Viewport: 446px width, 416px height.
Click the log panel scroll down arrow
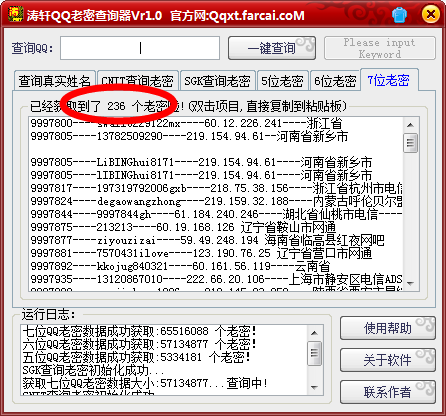pos(314,387)
